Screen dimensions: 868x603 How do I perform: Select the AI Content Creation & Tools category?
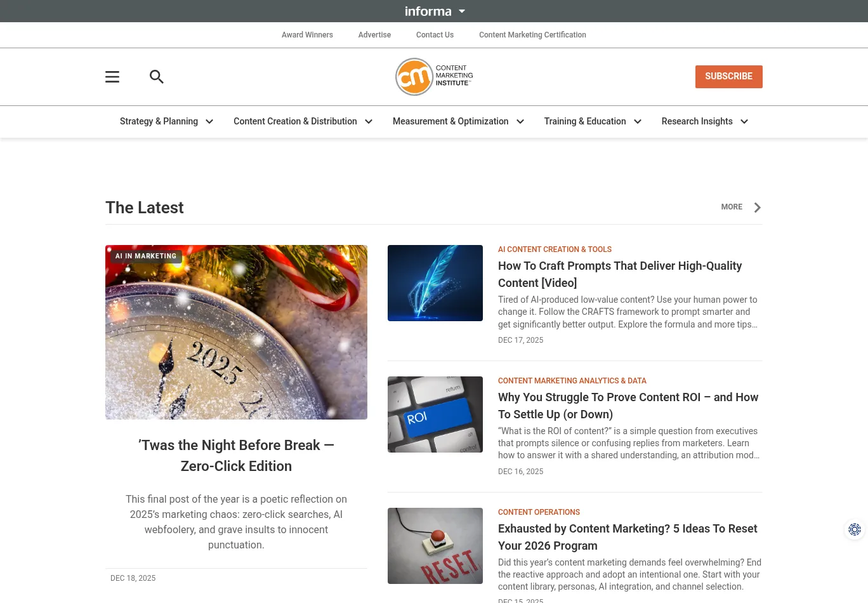point(555,249)
